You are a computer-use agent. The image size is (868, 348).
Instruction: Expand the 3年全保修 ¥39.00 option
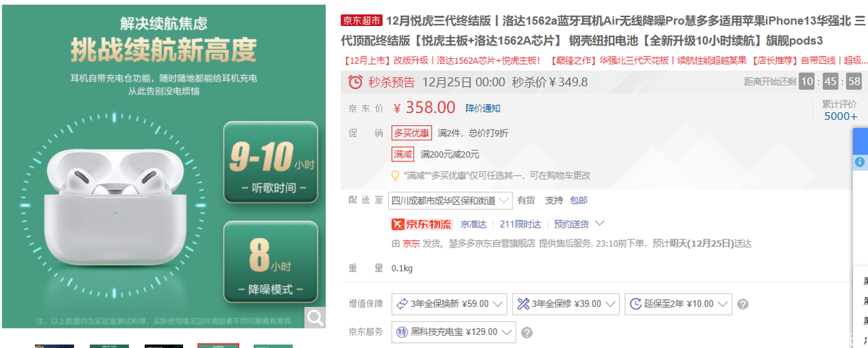[565, 304]
